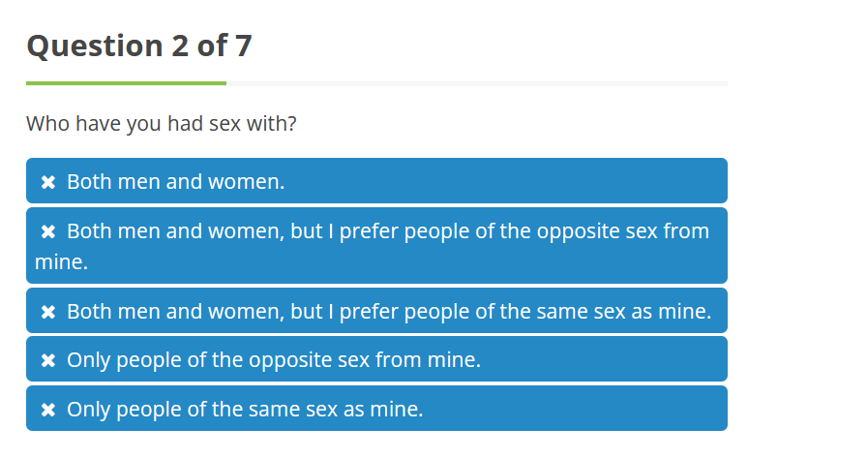The image size is (868, 459).
Task: Choose 'Both men and women, but I prefer people of the opposite sex'
Action: click(376, 245)
